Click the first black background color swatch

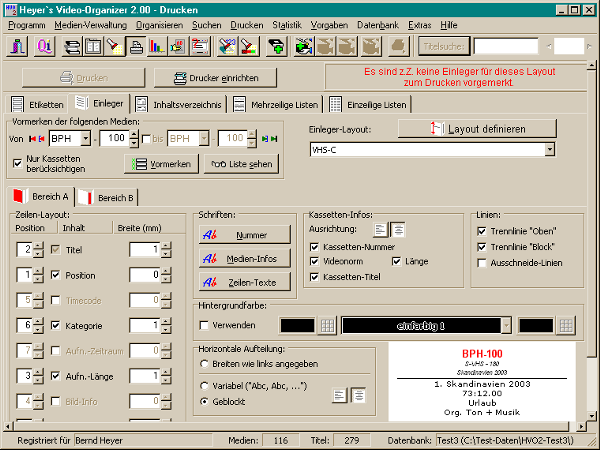point(296,325)
